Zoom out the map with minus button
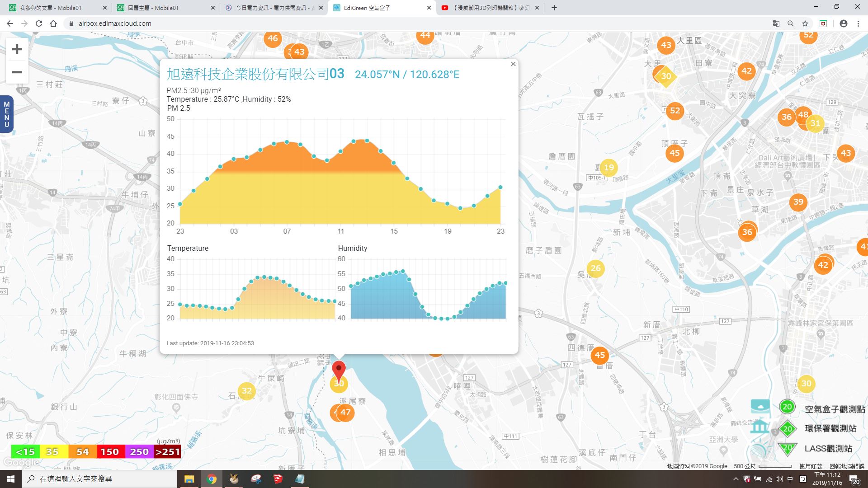 tap(17, 72)
